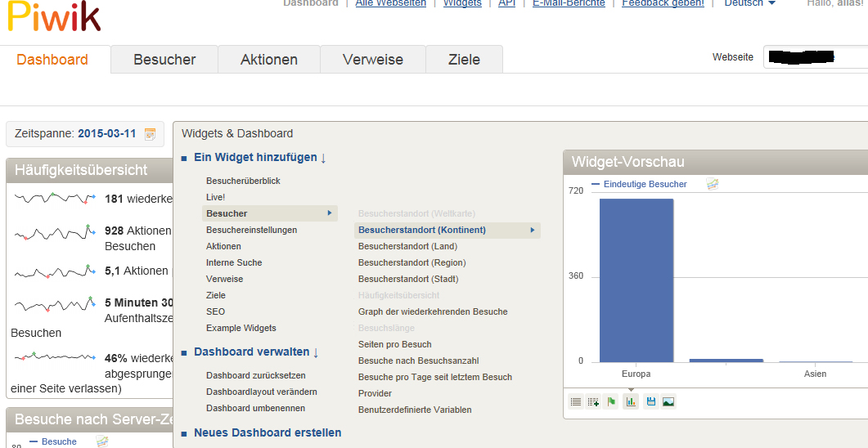Expand Besucherstandort (Kontinent) preview arrow
This screenshot has height=448, width=868.
(x=533, y=230)
